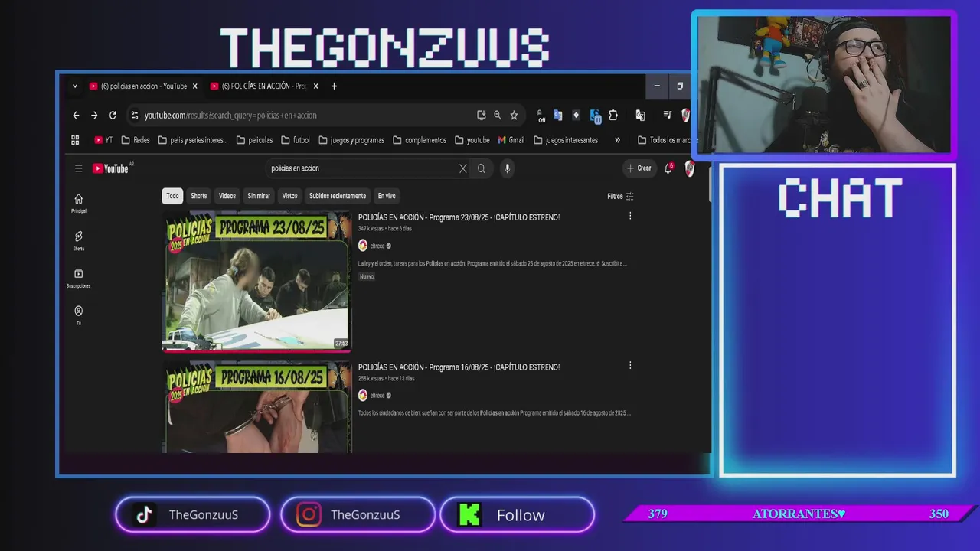Close the 'POLICÍAS EN ACCIÓN' second tab
980x551 pixels.
coord(315,86)
